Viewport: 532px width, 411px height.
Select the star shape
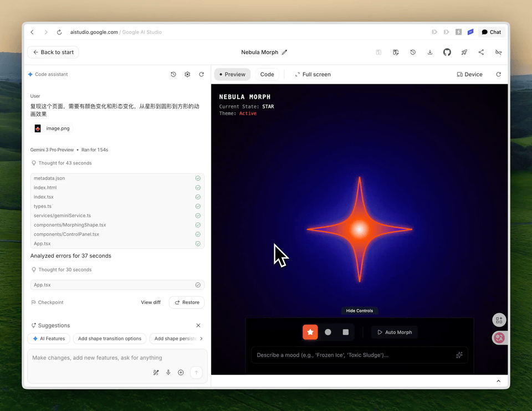coord(310,332)
